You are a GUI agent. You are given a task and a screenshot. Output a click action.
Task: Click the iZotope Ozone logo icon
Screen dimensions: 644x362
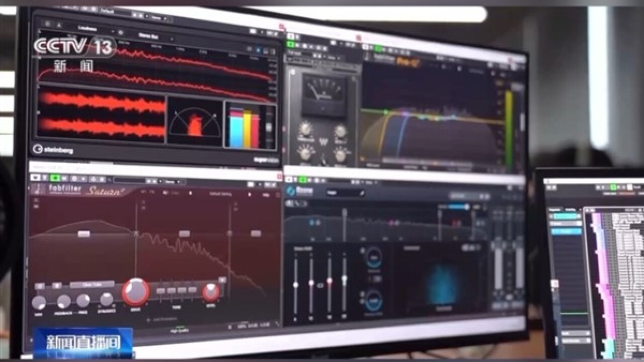point(292,192)
